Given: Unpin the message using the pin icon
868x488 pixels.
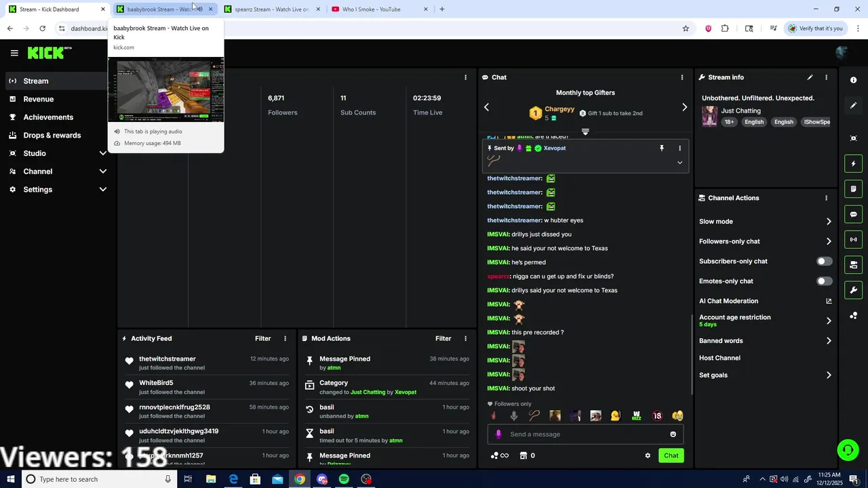Looking at the screenshot, I should pyautogui.click(x=662, y=148).
